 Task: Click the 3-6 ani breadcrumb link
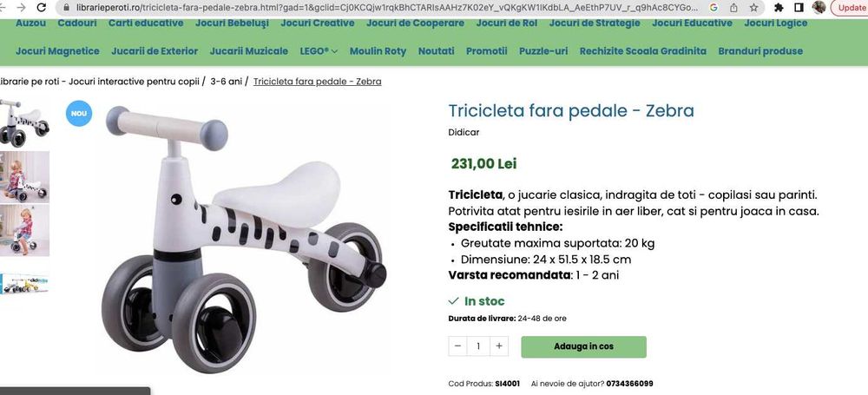click(x=227, y=82)
